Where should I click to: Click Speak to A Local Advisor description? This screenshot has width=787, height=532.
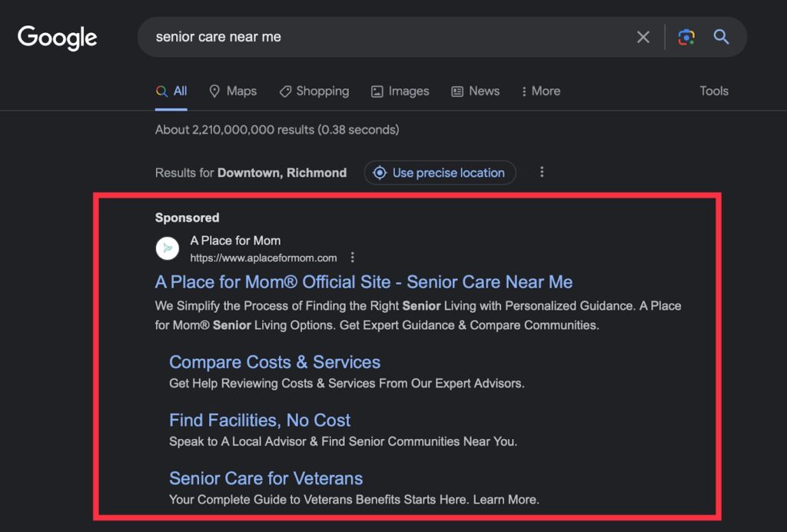pos(344,441)
